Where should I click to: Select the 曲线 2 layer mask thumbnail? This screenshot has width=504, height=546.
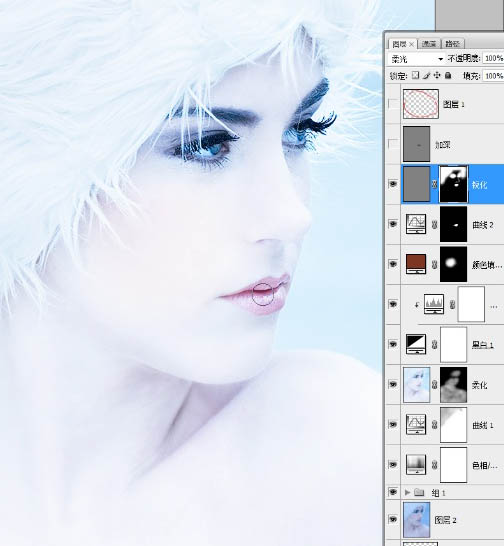point(453,224)
